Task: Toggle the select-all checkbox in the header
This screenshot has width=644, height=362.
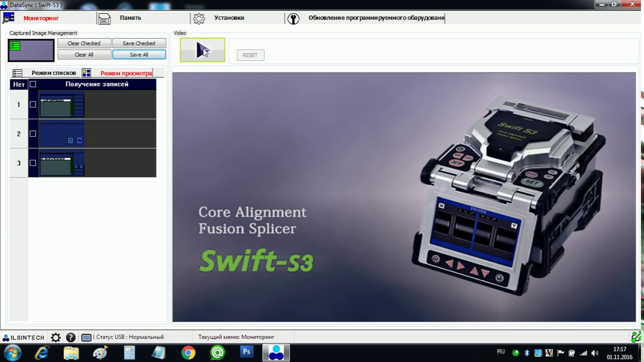Action: point(33,84)
